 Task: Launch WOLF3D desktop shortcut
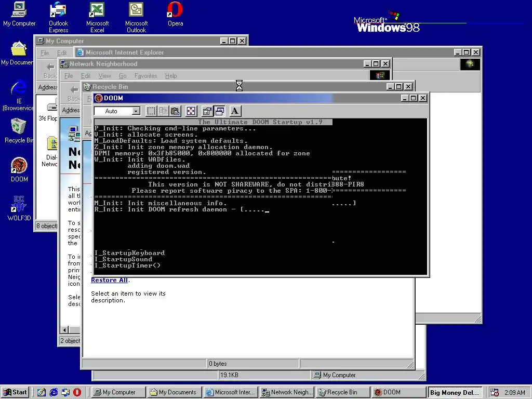tap(19, 208)
